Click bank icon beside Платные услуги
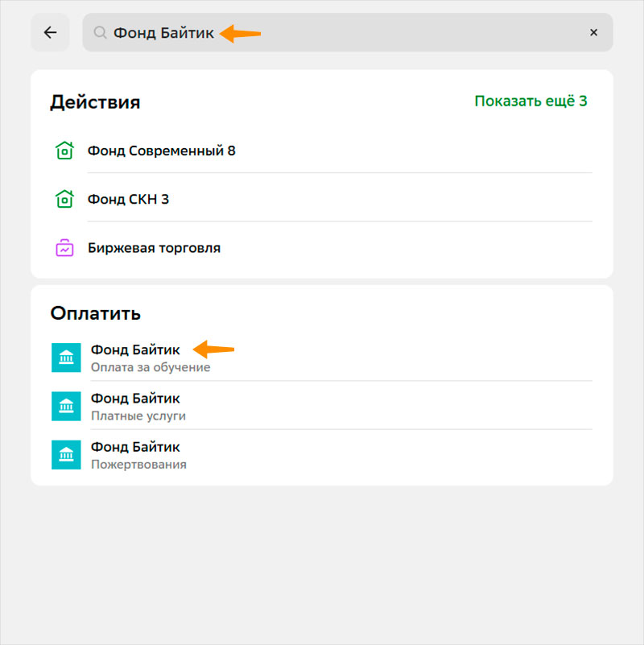The width and height of the screenshot is (644, 645). [66, 407]
